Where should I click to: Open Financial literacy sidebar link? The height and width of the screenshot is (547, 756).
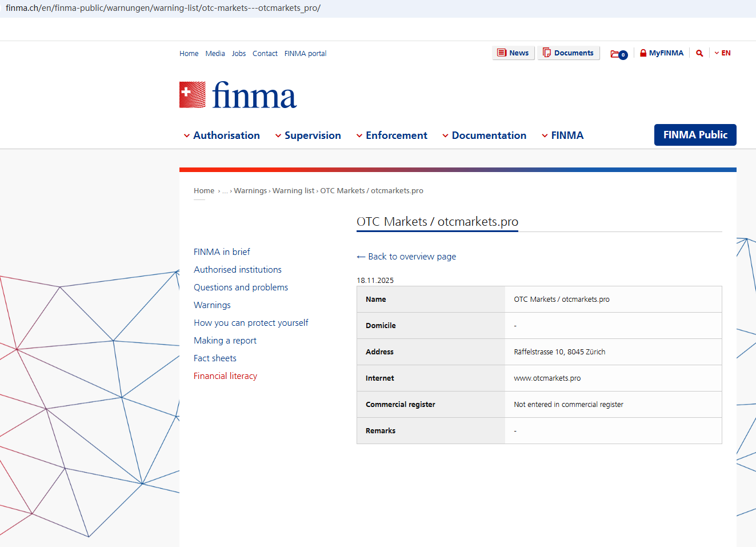[x=225, y=376]
